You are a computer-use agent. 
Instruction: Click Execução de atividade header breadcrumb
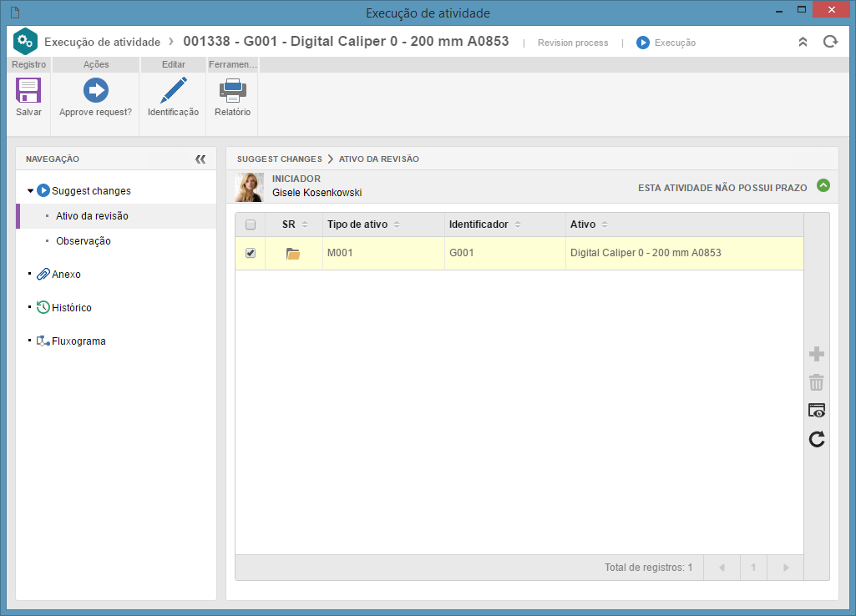pos(102,42)
